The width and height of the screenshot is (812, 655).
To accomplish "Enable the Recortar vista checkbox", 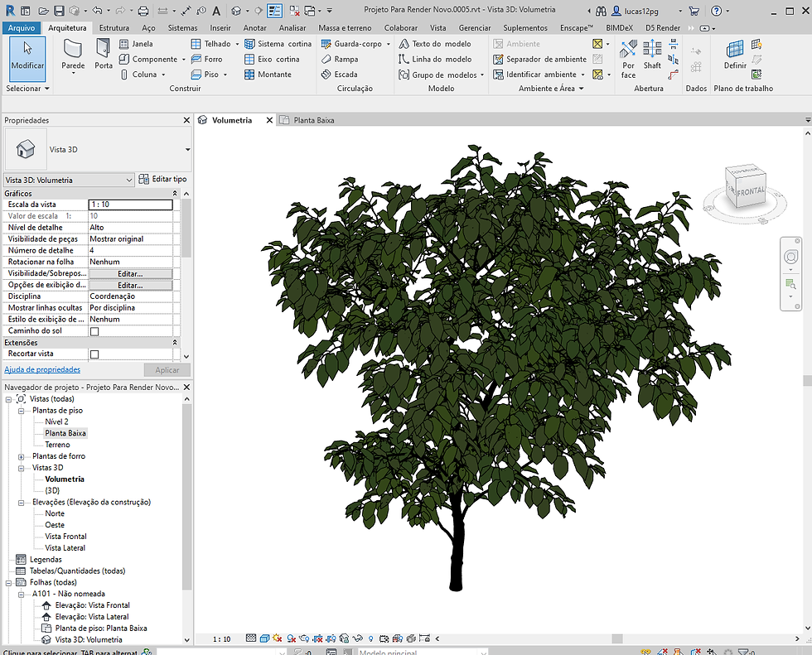I will coord(94,354).
